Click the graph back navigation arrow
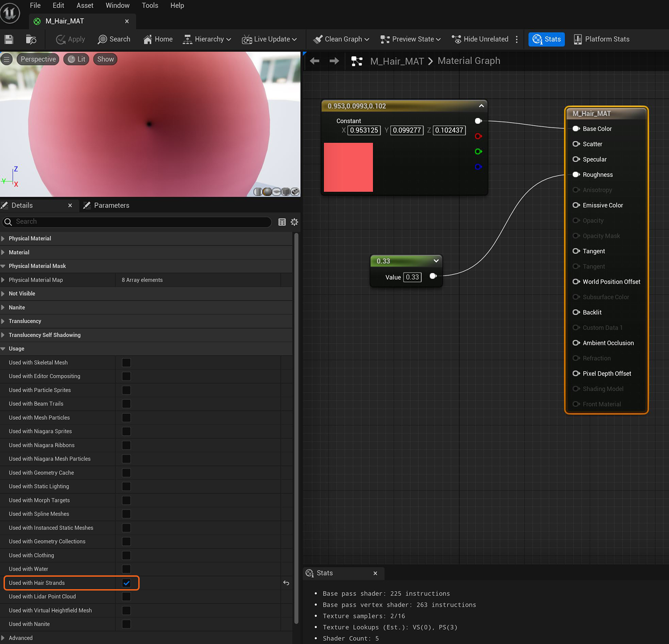Image resolution: width=669 pixels, height=644 pixels. (x=314, y=61)
